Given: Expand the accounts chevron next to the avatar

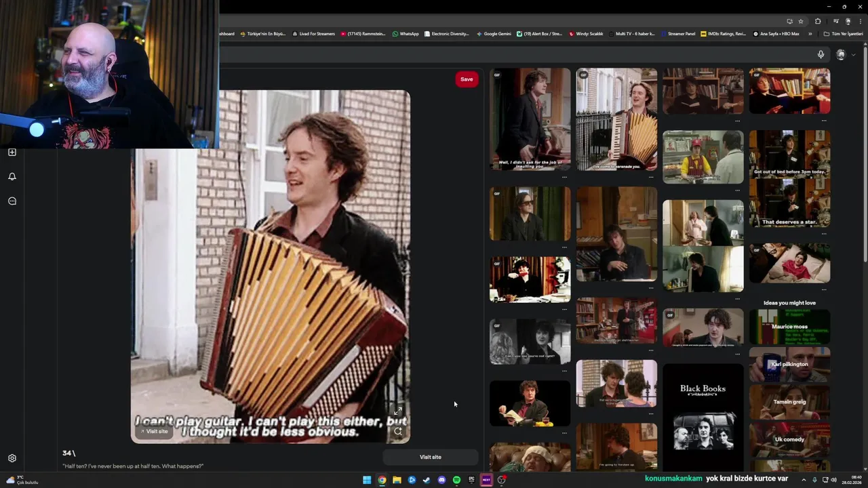Looking at the screenshot, I should click(853, 55).
